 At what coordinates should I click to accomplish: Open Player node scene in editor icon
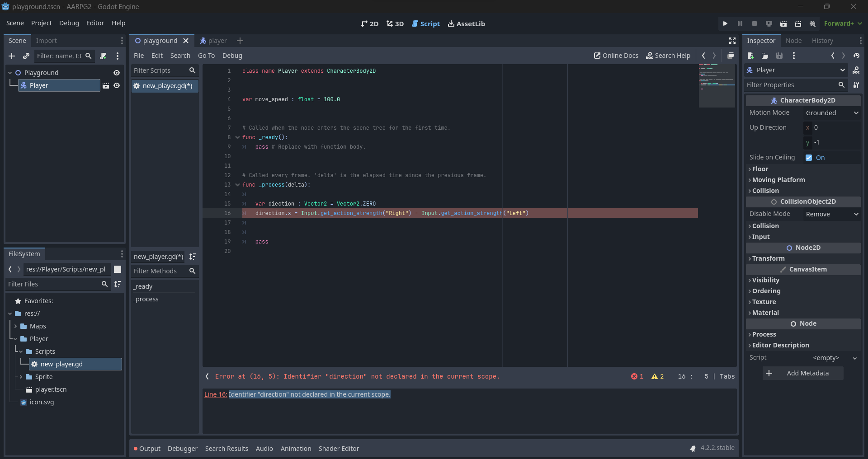(x=106, y=85)
